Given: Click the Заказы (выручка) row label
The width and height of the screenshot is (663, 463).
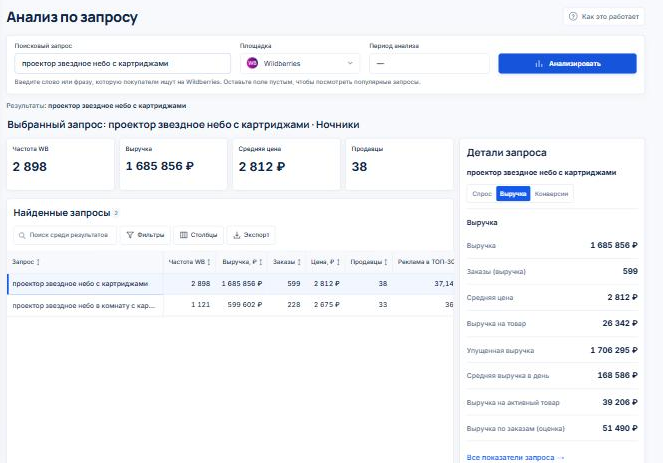Looking at the screenshot, I should [x=496, y=271].
